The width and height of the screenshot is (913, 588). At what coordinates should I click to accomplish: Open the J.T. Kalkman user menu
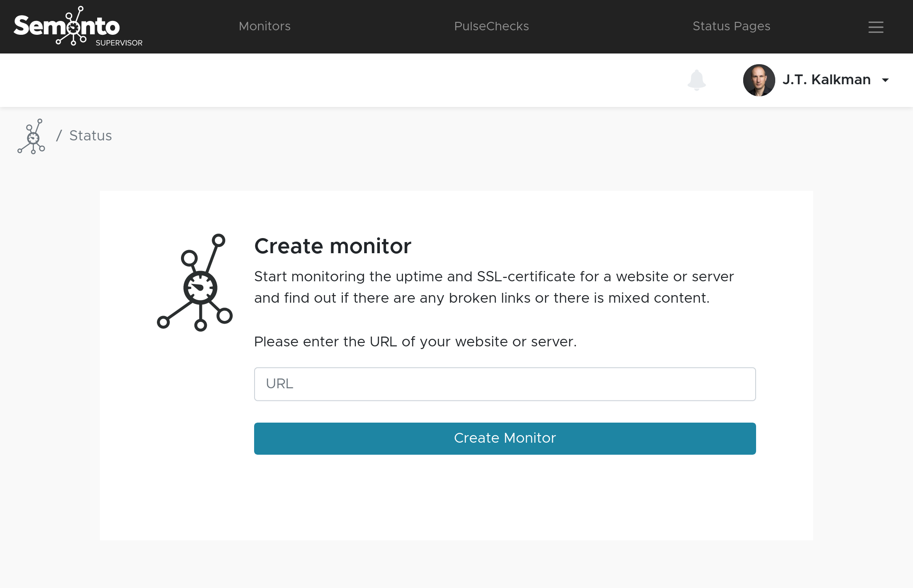tap(826, 80)
